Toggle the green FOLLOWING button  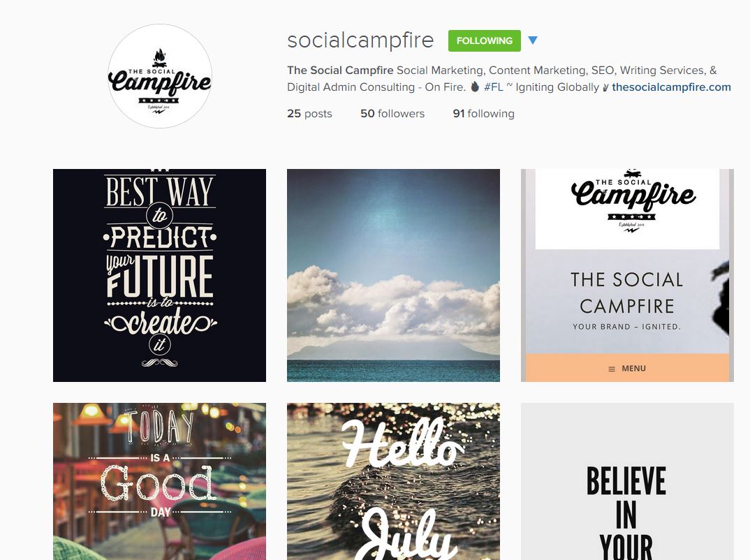pyautogui.click(x=484, y=40)
